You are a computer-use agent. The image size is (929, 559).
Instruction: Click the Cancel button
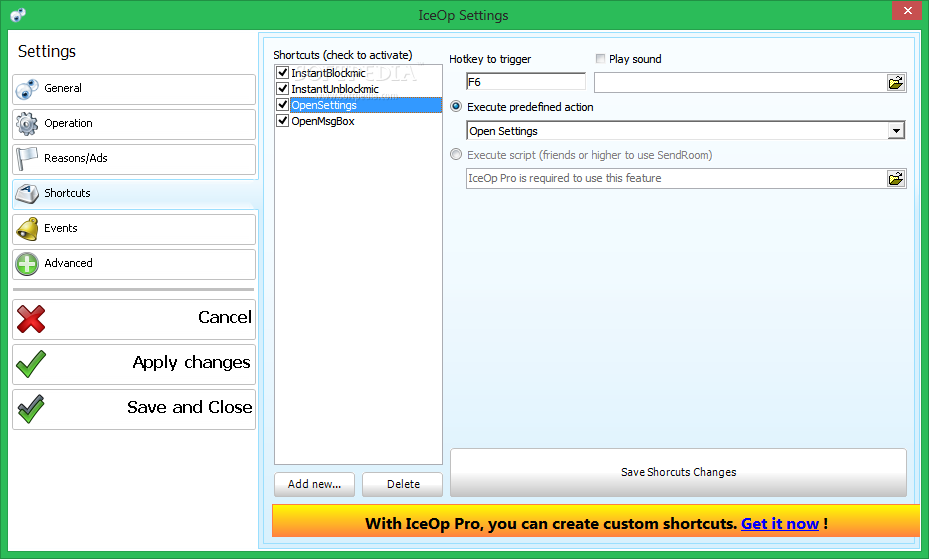point(134,319)
